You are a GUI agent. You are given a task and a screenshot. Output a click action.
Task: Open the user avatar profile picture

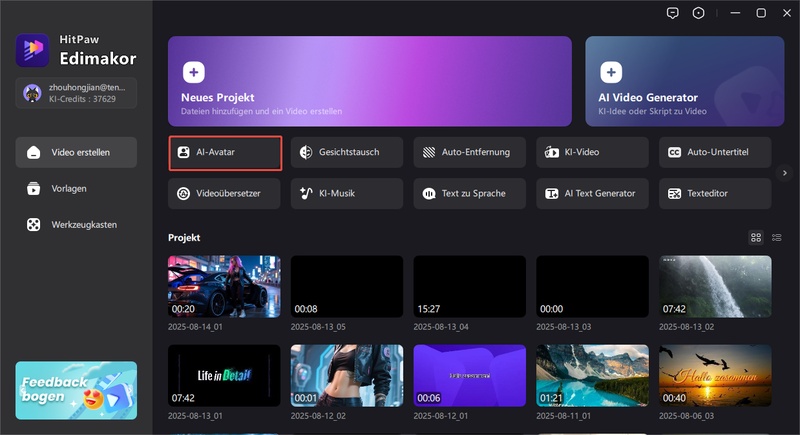(x=32, y=93)
